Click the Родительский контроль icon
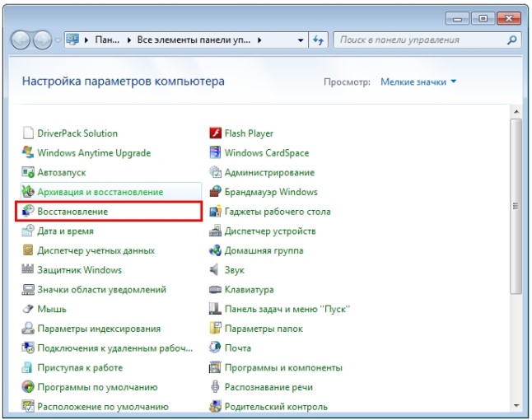Viewport: 532px width, 420px height. click(x=216, y=407)
